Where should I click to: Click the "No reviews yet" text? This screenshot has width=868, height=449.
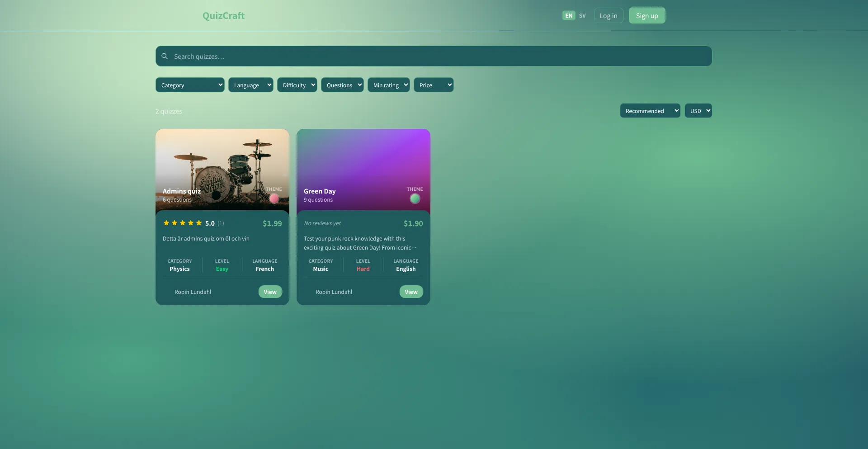(322, 223)
